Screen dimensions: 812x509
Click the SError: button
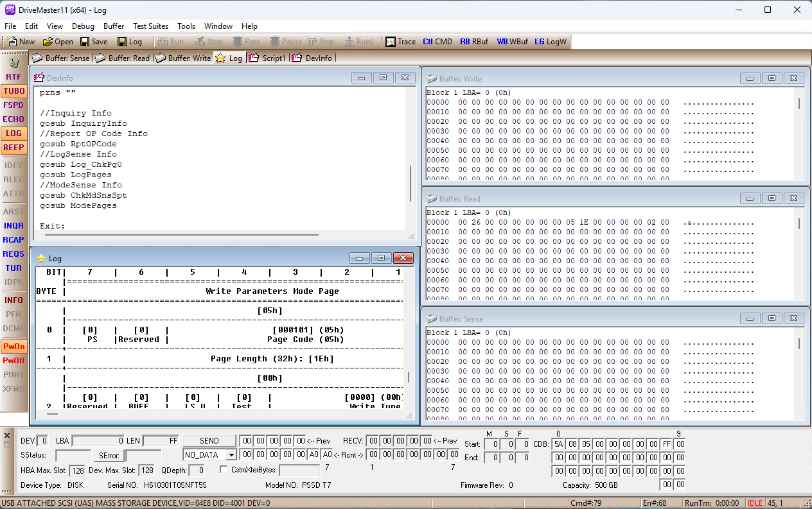pyautogui.click(x=109, y=455)
